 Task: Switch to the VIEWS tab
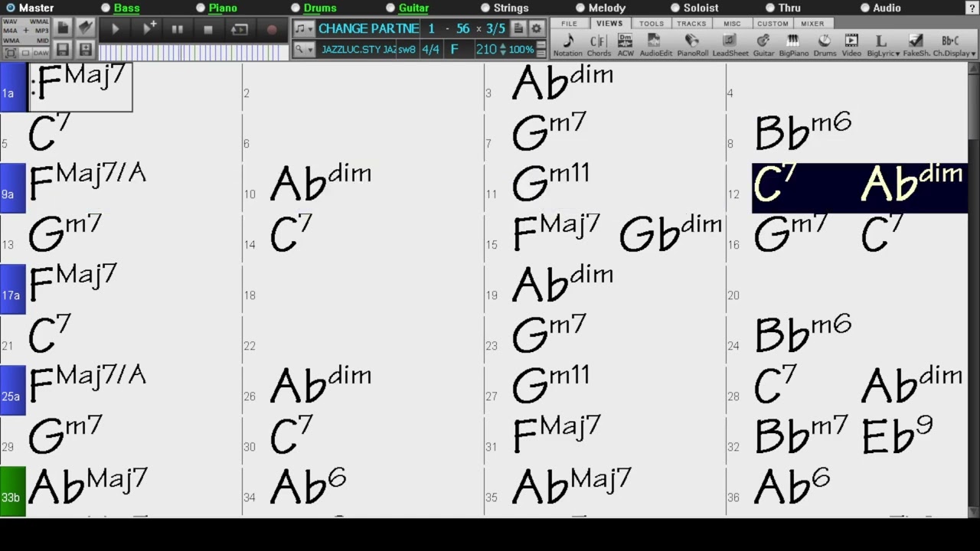click(609, 24)
